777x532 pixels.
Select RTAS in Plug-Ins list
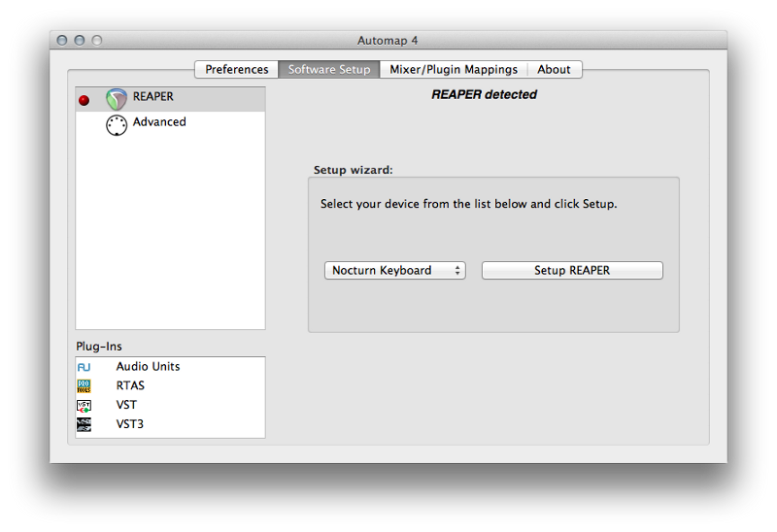[171, 385]
